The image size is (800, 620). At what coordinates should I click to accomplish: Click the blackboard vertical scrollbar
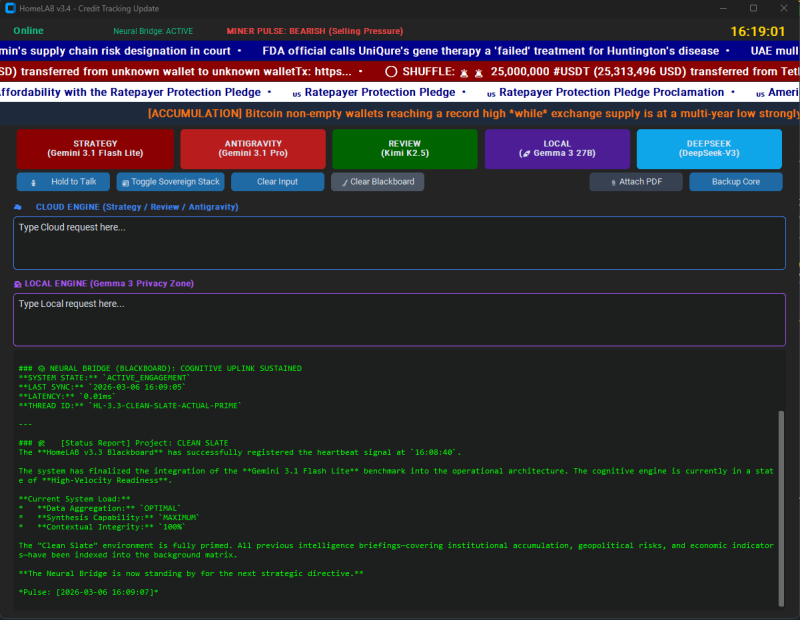(781, 508)
